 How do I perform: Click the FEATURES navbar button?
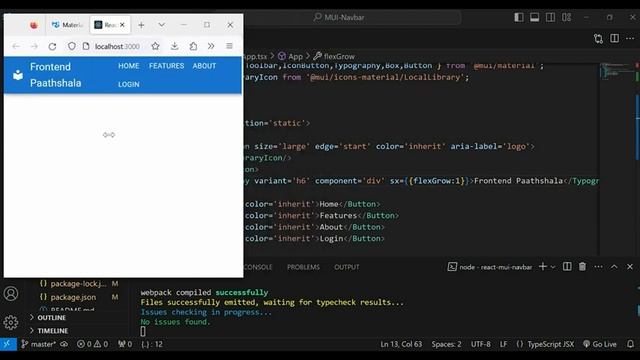167,66
